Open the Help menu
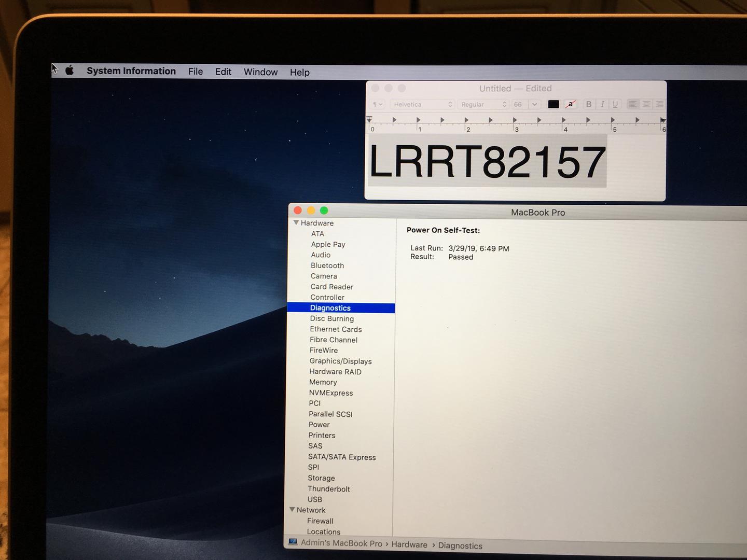Screen dimensions: 747x560 tap(300, 72)
